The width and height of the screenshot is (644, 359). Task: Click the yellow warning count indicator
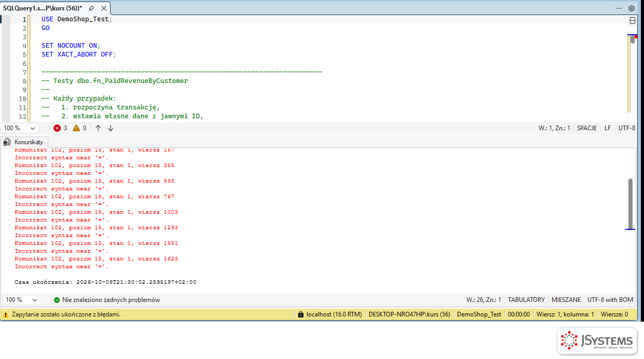pyautogui.click(x=79, y=128)
